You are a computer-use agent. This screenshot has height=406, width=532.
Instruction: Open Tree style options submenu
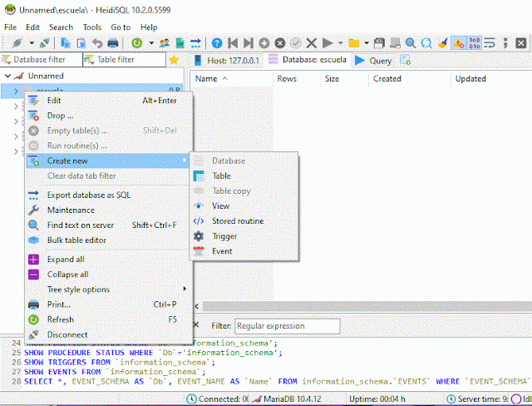point(107,290)
